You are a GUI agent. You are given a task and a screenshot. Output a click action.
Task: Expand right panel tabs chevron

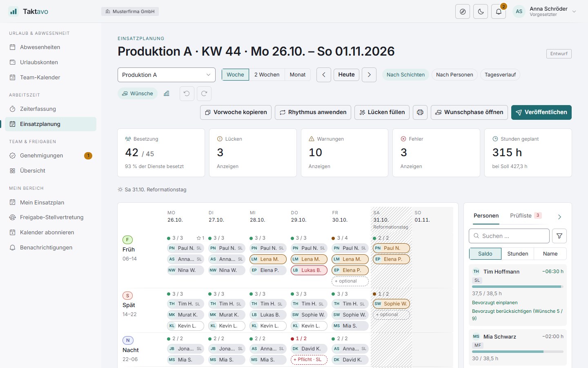coord(559,217)
